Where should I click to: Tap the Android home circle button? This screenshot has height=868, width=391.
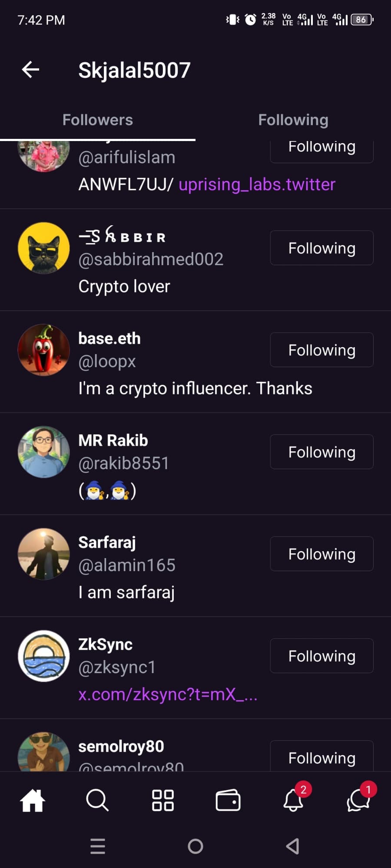(195, 846)
